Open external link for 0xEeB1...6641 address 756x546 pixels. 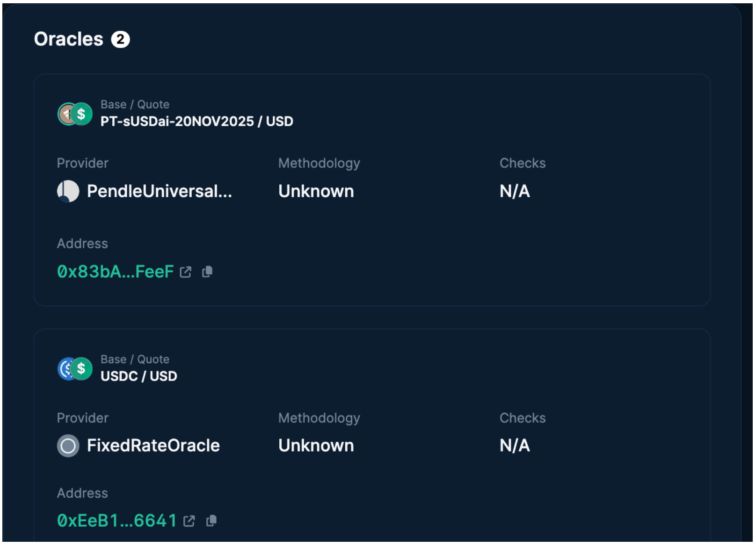pyautogui.click(x=189, y=521)
